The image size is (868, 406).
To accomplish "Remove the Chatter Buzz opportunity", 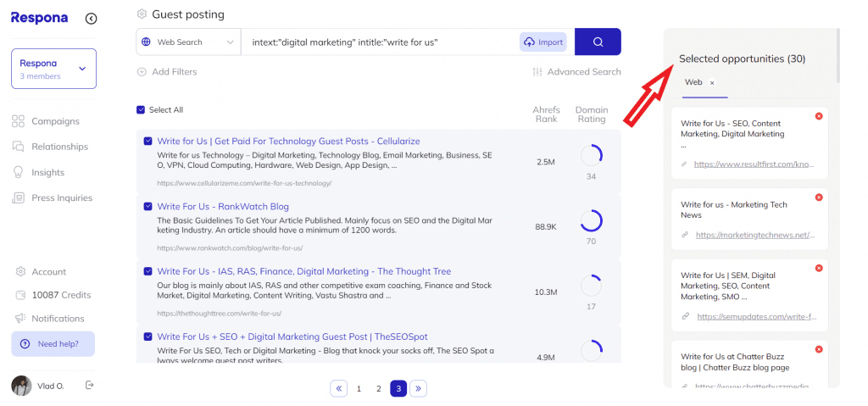I will pos(819,349).
